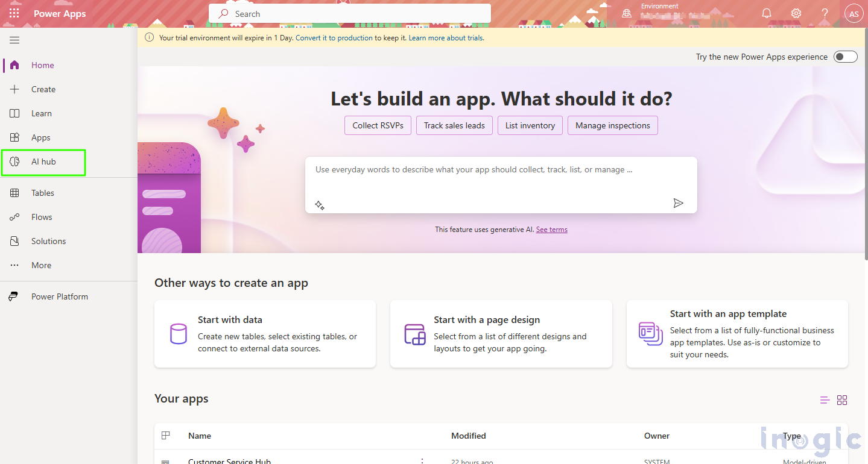Open the app launcher waffle icon
The image size is (868, 464).
coord(14,13)
